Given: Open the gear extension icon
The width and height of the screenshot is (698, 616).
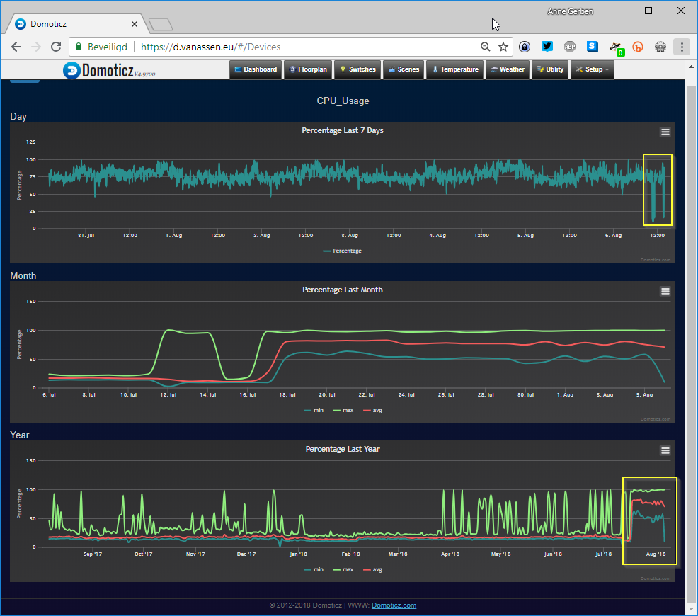Looking at the screenshot, I should pyautogui.click(x=660, y=47).
